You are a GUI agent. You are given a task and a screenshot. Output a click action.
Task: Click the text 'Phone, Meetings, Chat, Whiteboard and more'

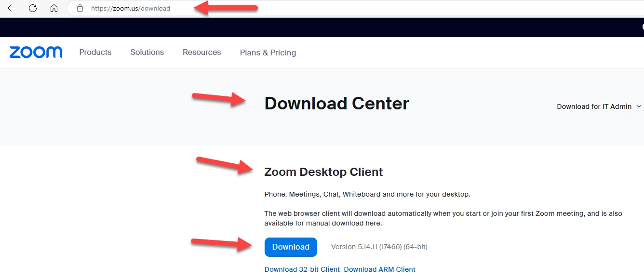click(340, 195)
